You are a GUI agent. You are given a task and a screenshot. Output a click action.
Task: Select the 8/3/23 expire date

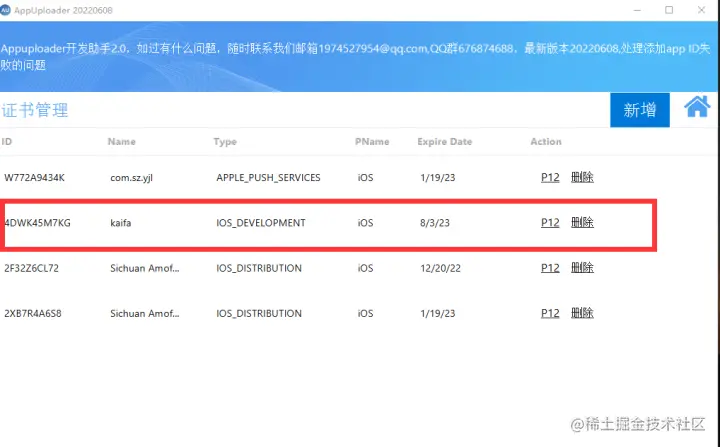coord(435,223)
